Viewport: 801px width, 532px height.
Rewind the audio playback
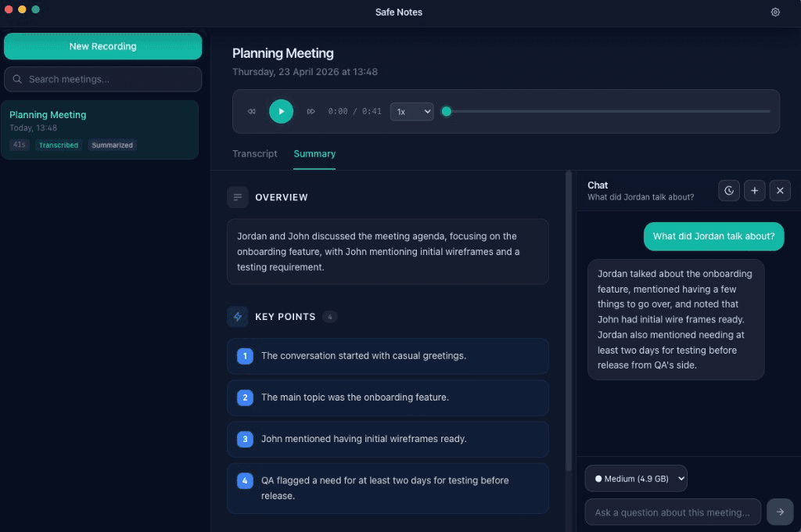tap(252, 111)
